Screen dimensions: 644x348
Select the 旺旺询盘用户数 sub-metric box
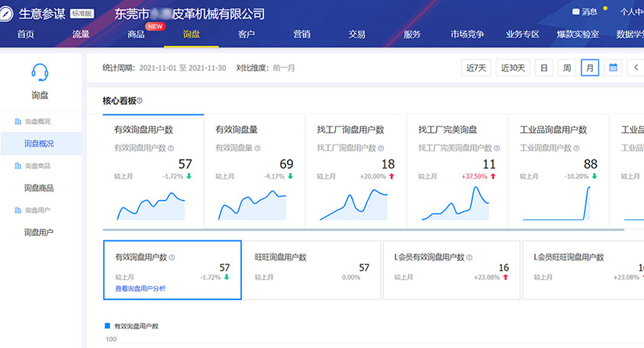[x=312, y=270]
